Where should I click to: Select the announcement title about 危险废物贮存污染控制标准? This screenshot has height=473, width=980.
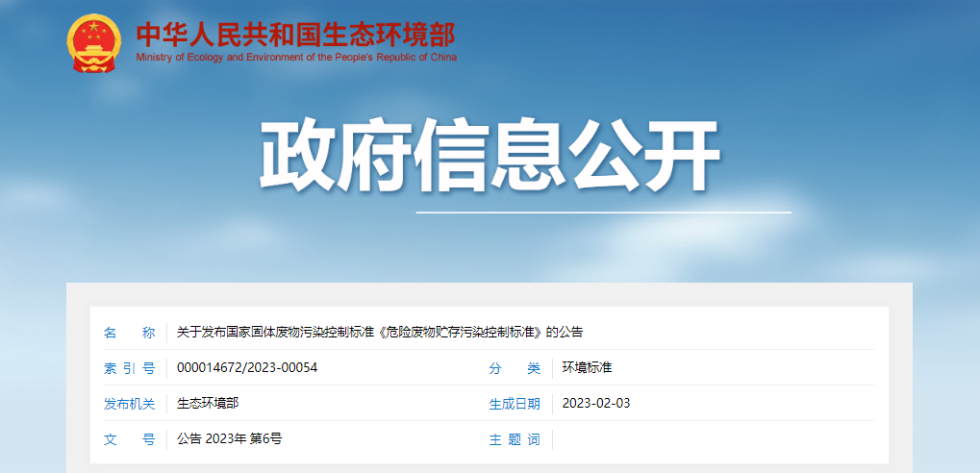379,333
